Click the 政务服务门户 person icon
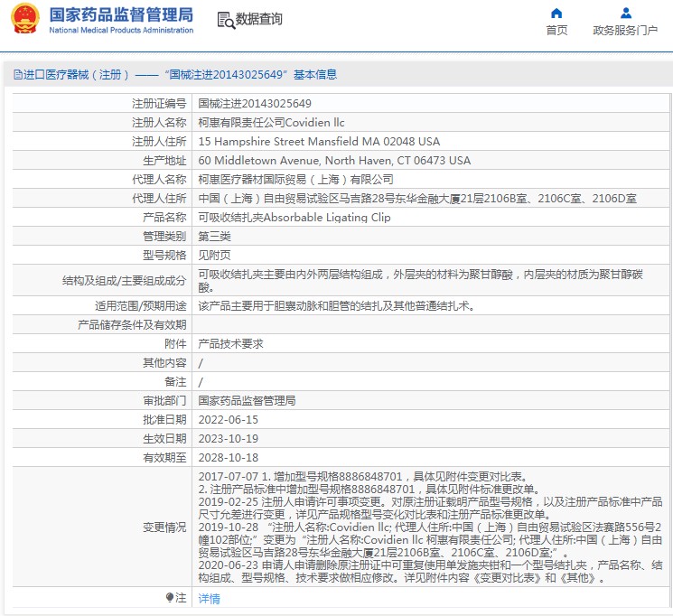This screenshot has width=673, height=616. pos(625,13)
